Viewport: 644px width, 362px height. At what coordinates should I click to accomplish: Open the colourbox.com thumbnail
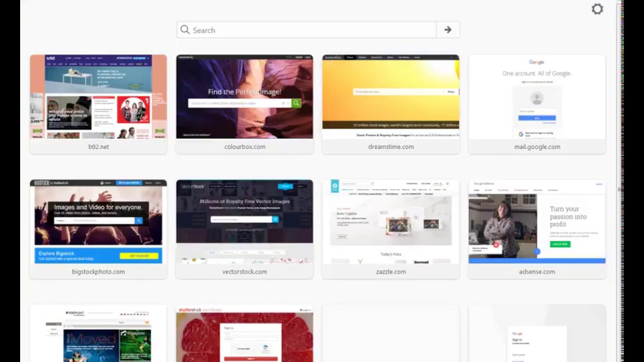245,97
